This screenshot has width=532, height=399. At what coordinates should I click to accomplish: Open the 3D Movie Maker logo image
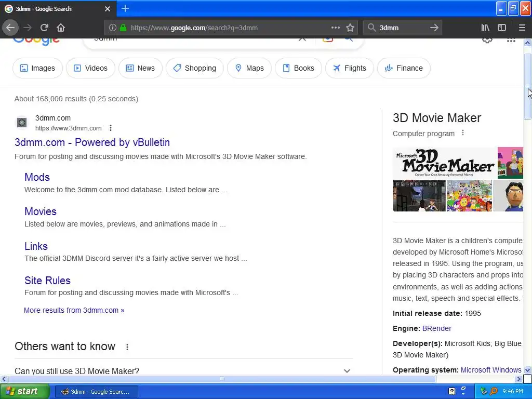445,163
